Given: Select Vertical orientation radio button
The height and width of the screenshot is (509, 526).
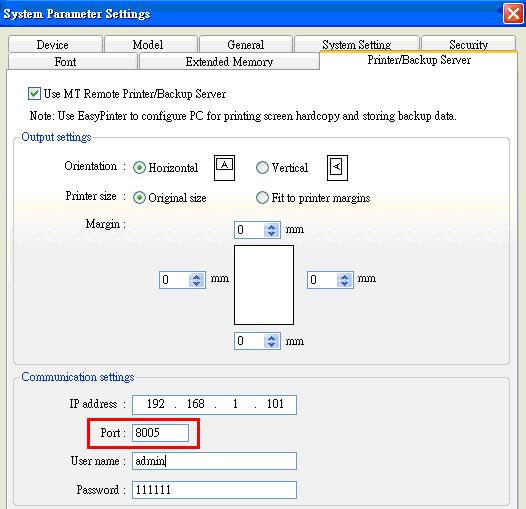Looking at the screenshot, I should (262, 167).
